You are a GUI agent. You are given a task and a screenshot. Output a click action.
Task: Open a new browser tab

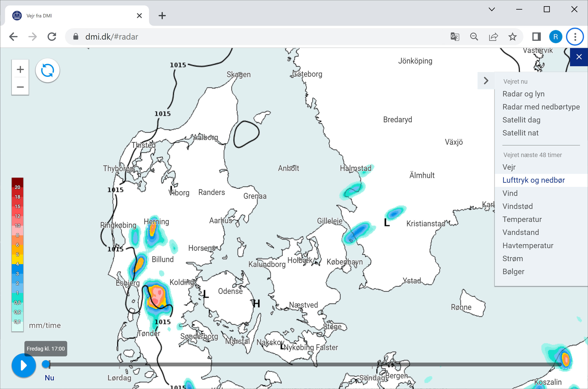tap(162, 16)
